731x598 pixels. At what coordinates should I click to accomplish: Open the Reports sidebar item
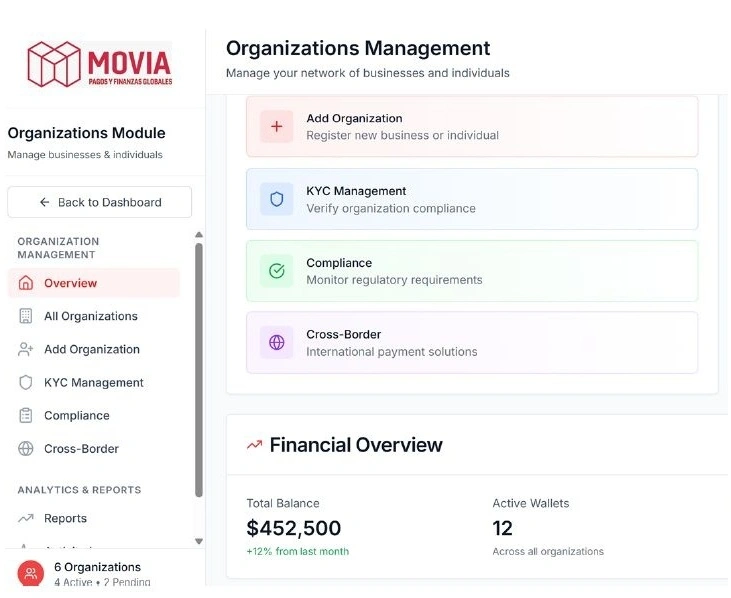point(65,519)
